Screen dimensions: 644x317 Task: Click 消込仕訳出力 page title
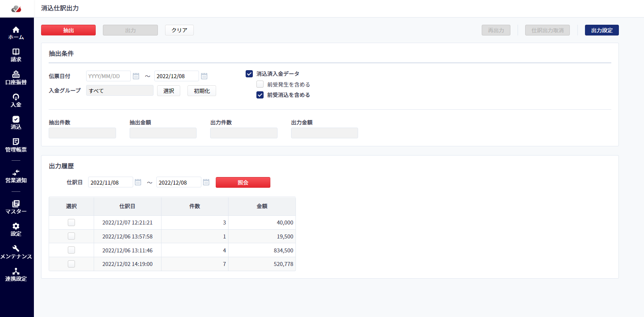[60, 8]
